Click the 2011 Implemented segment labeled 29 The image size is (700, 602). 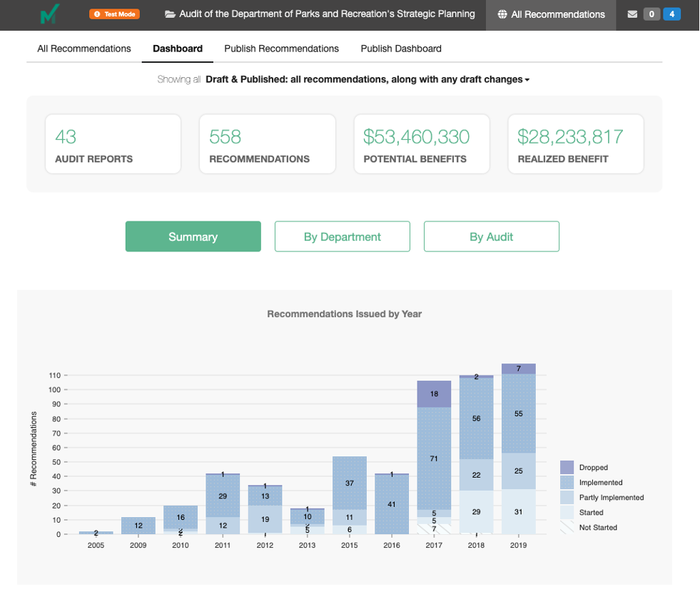coord(223,496)
